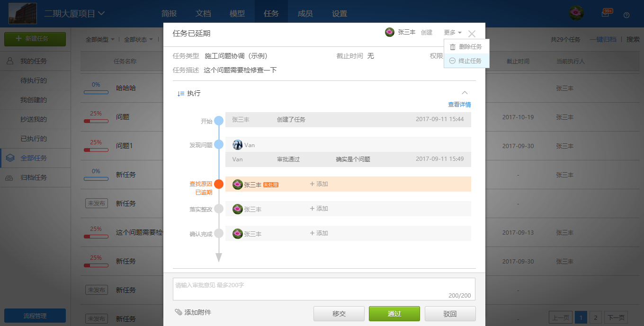Open 查看详情 in the task timeline

click(459, 104)
